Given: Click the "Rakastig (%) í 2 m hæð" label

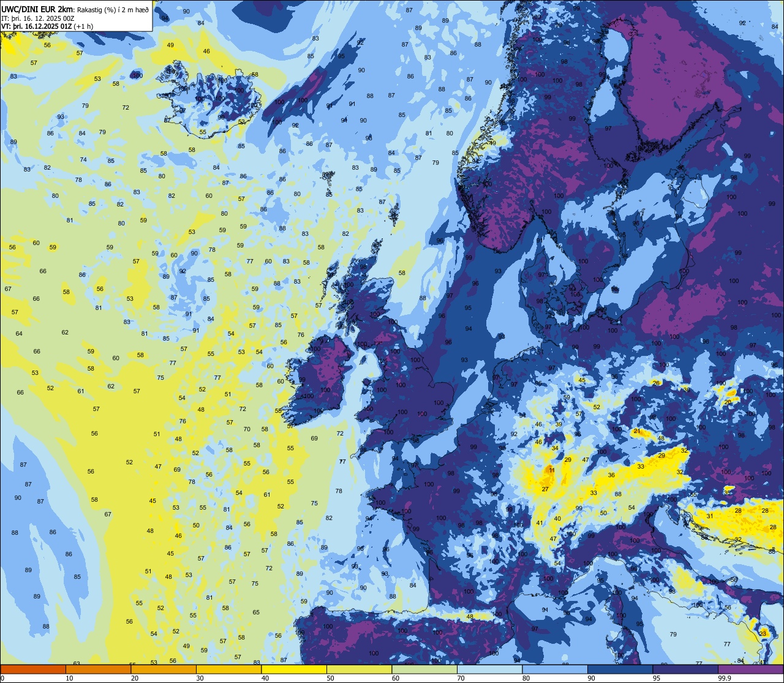Looking at the screenshot, I should (x=112, y=9).
